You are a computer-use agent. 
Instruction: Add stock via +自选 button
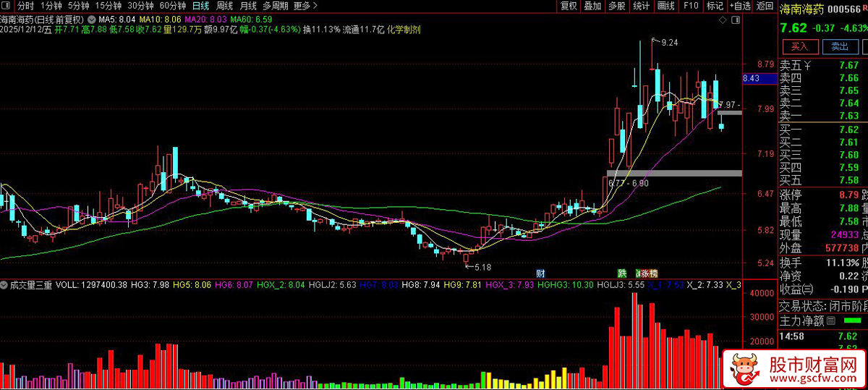tap(740, 5)
